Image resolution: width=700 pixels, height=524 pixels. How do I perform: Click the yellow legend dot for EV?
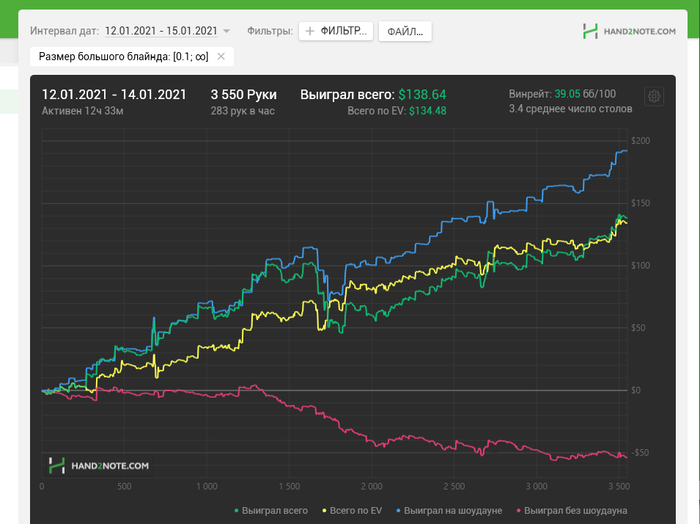point(324,511)
